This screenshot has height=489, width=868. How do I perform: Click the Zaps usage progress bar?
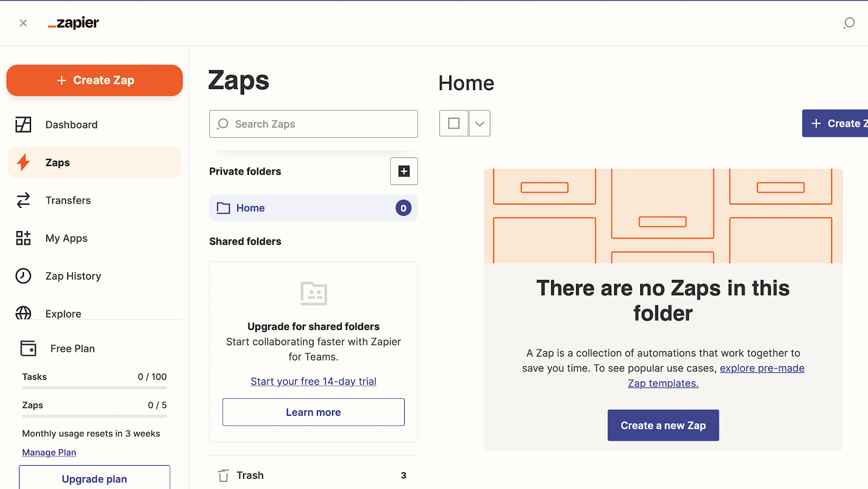(94, 416)
